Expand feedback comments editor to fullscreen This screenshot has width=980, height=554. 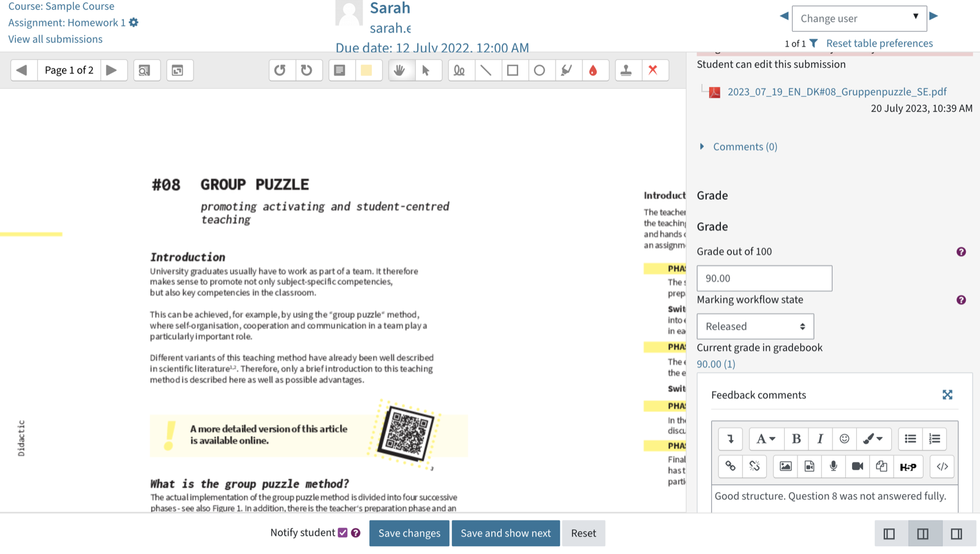point(948,395)
